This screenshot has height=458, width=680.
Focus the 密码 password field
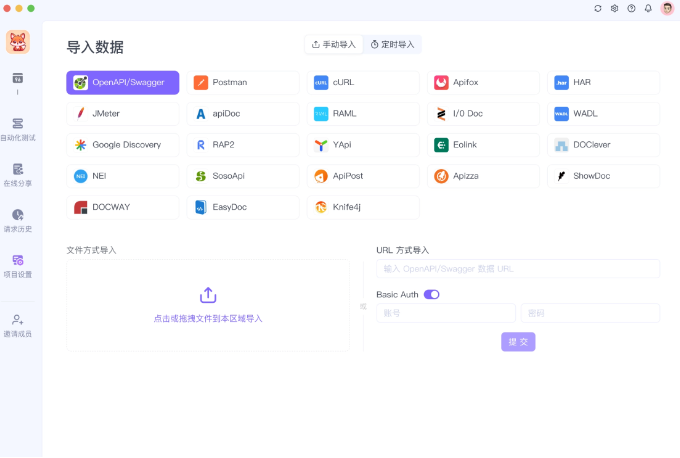[x=590, y=313]
